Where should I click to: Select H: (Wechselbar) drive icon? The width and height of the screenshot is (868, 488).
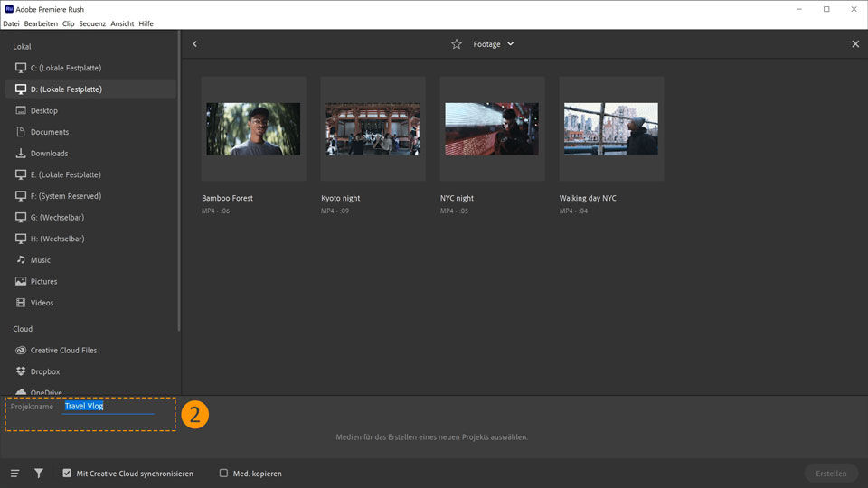pos(21,239)
